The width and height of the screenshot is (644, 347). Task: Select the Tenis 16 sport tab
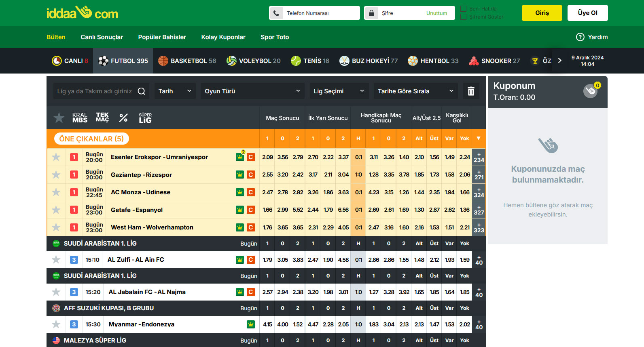coord(310,61)
